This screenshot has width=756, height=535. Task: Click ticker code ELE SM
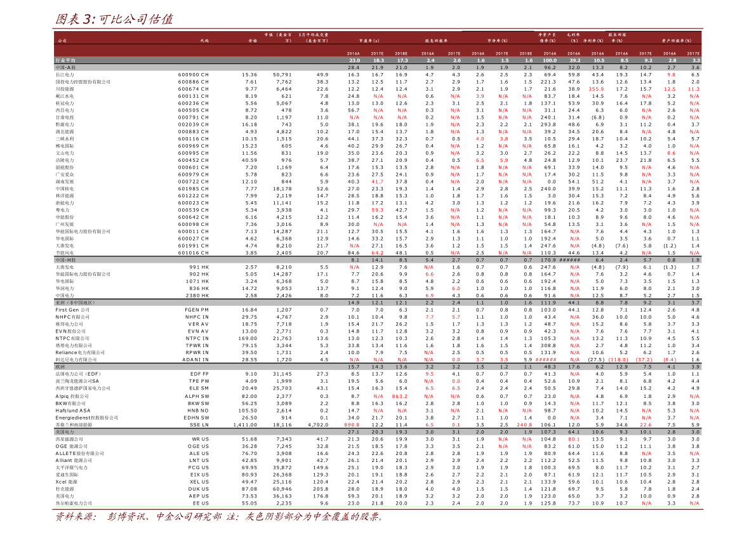coord(199,388)
